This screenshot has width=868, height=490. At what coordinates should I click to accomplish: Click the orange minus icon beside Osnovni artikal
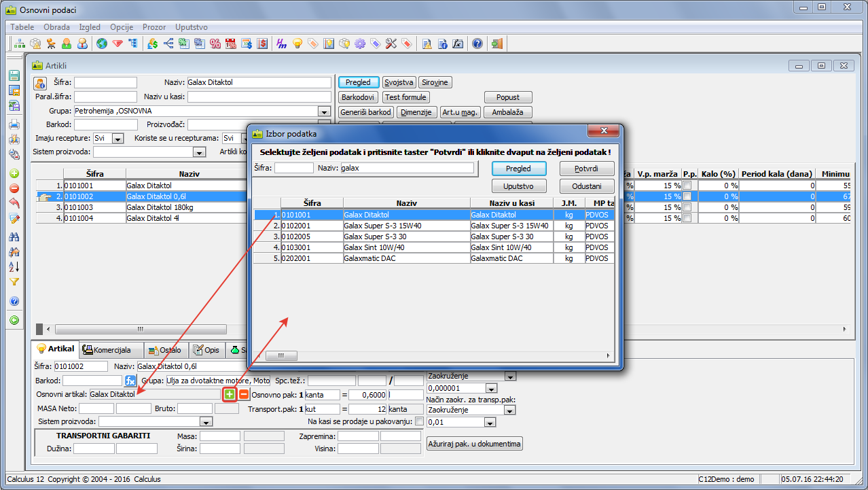[244, 394]
